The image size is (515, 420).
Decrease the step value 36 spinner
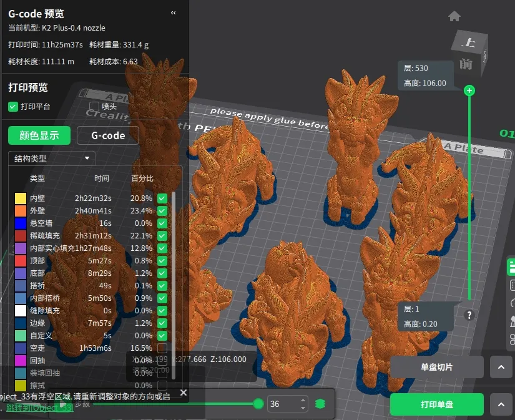coord(303,408)
